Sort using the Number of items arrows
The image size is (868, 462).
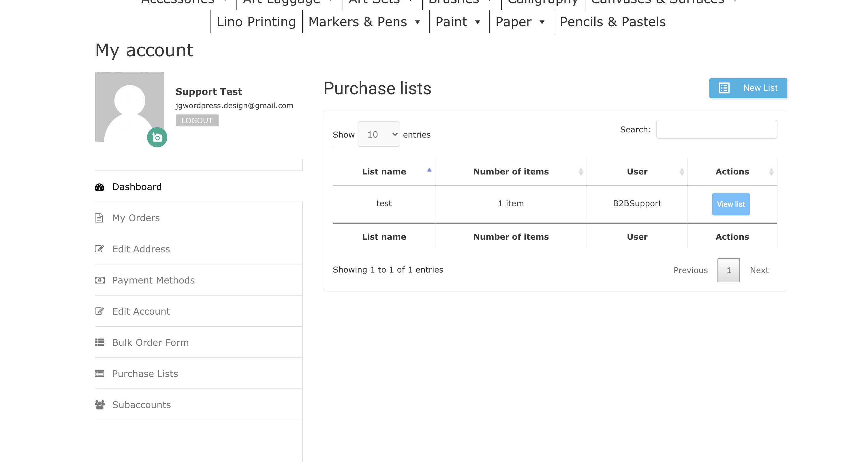581,172
